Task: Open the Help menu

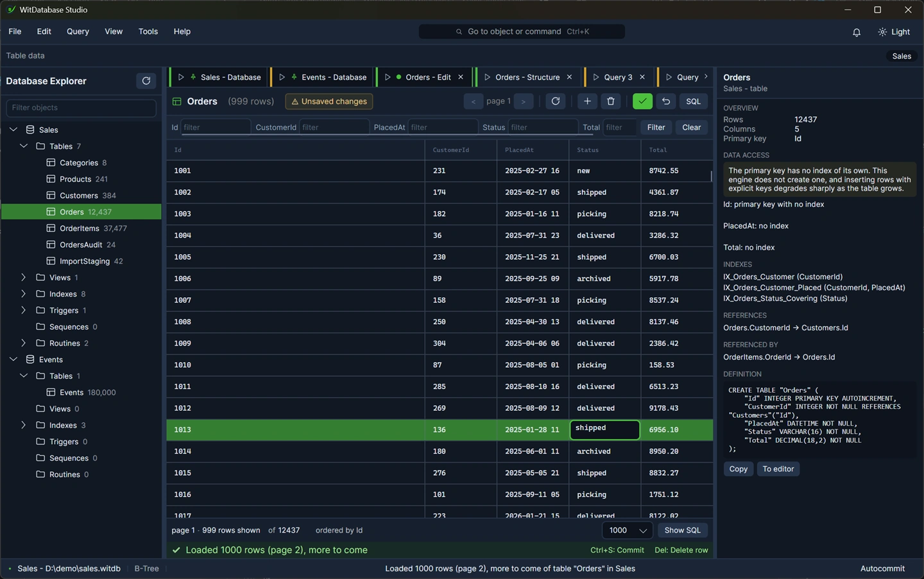Action: [x=182, y=31]
